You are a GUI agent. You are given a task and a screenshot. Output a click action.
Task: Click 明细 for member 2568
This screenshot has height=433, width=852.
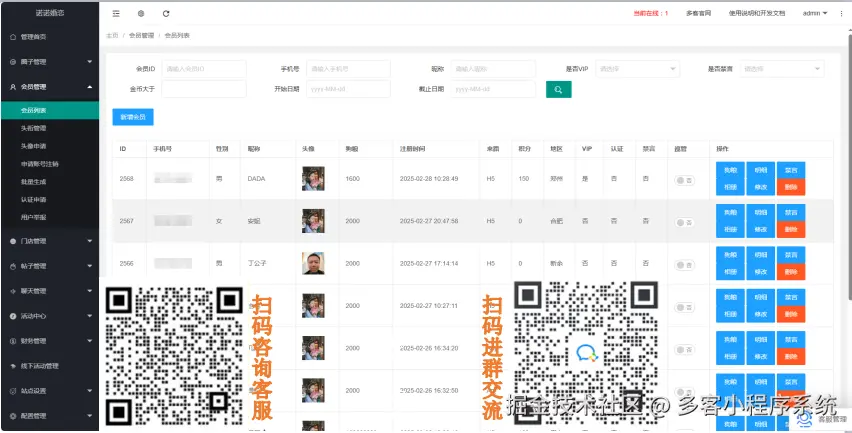761,170
